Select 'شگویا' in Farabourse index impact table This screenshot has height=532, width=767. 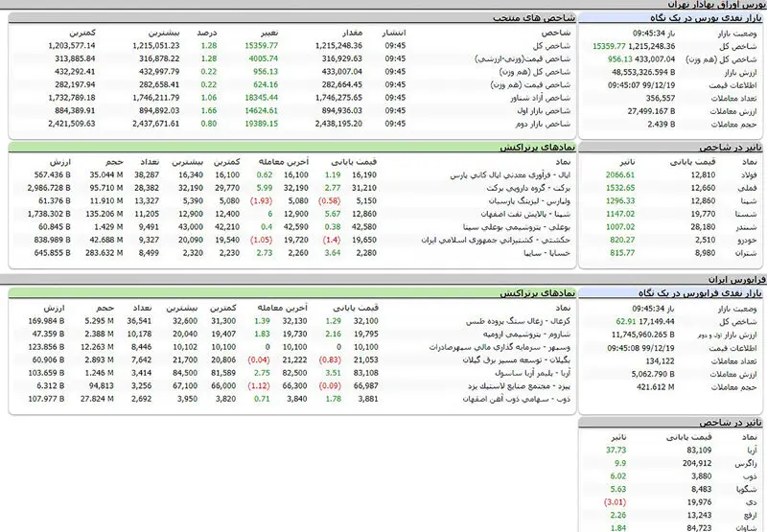coord(747,490)
